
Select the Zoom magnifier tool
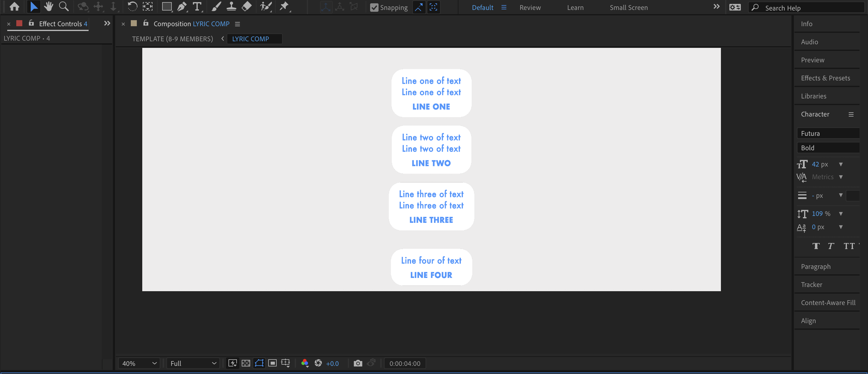tap(63, 6)
